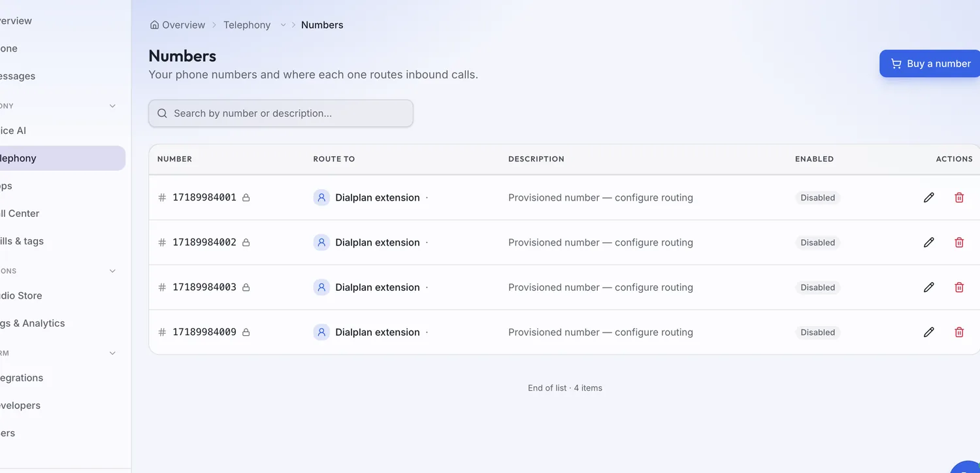This screenshot has width=980, height=473.
Task: Click the Buy a number button
Action: click(x=930, y=63)
